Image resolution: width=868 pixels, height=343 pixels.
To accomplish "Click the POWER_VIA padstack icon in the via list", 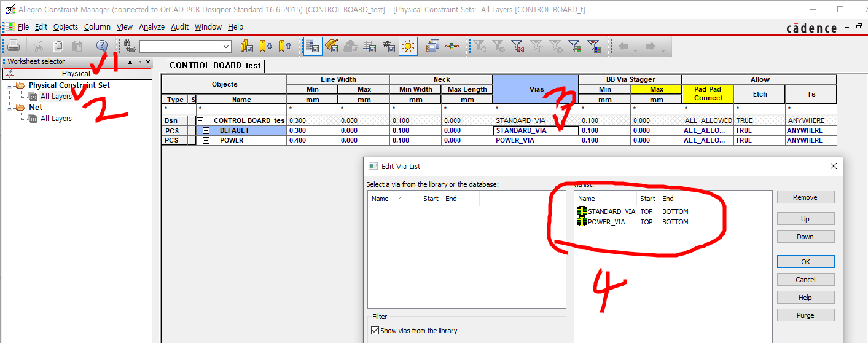I will coord(582,222).
